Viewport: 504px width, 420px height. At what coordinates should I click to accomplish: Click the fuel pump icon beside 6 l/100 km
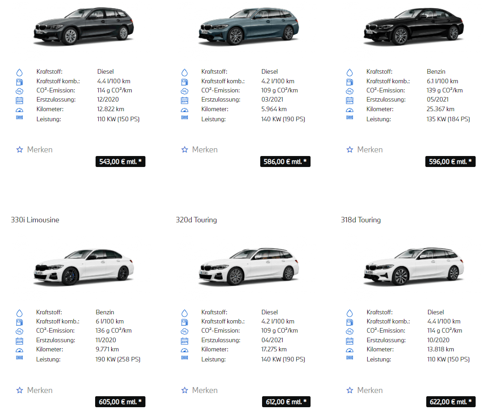[x=19, y=322]
